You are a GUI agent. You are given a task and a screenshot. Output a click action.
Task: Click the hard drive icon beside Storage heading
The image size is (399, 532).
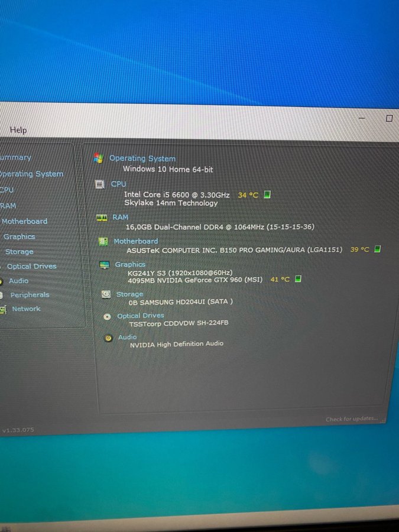(x=106, y=294)
